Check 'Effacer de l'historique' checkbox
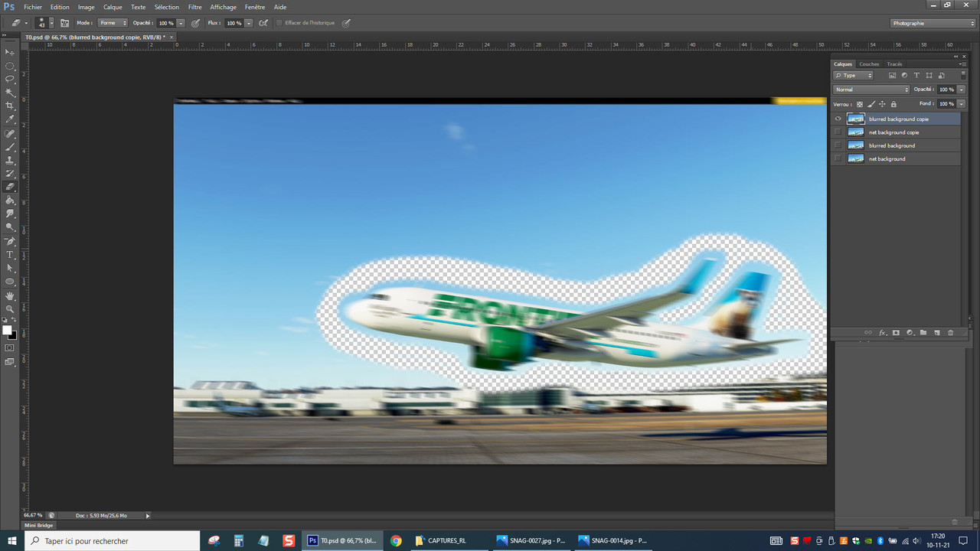This screenshot has width=980, height=551. point(279,23)
